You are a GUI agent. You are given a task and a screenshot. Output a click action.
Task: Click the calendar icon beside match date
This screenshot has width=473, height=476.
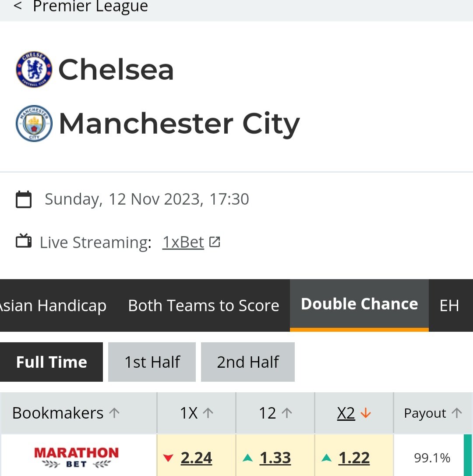(24, 199)
